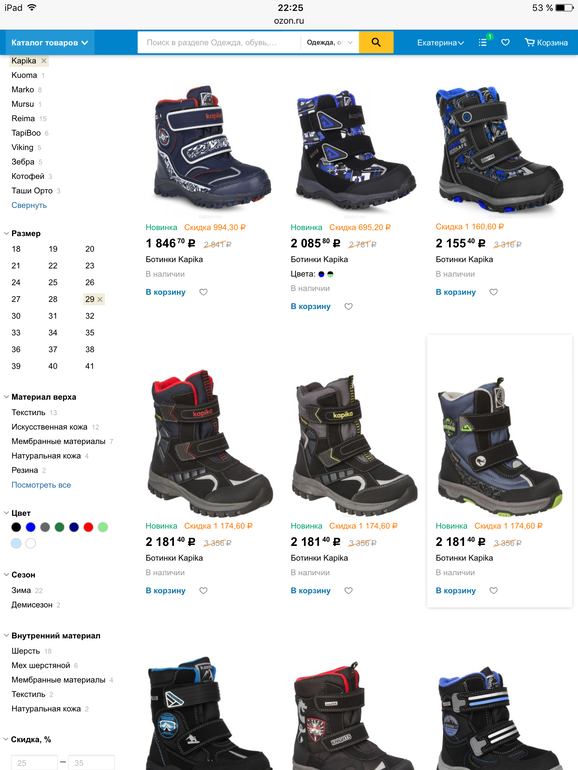Remove the size 29 filter with its X
This screenshot has width=578, height=770.
point(100,299)
